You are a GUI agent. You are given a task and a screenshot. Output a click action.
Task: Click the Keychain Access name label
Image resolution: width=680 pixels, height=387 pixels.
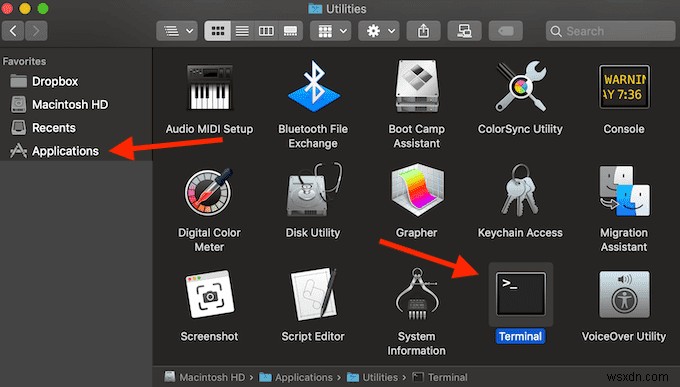(x=520, y=233)
